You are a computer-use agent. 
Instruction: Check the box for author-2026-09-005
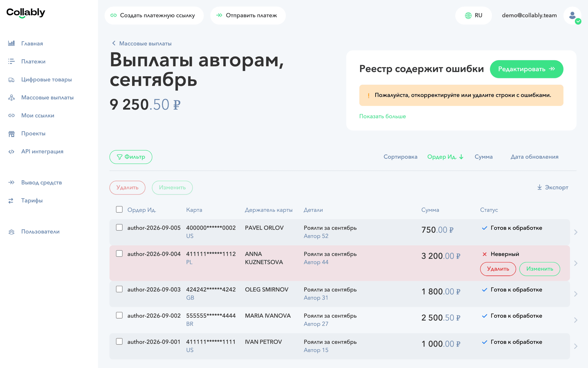click(119, 227)
